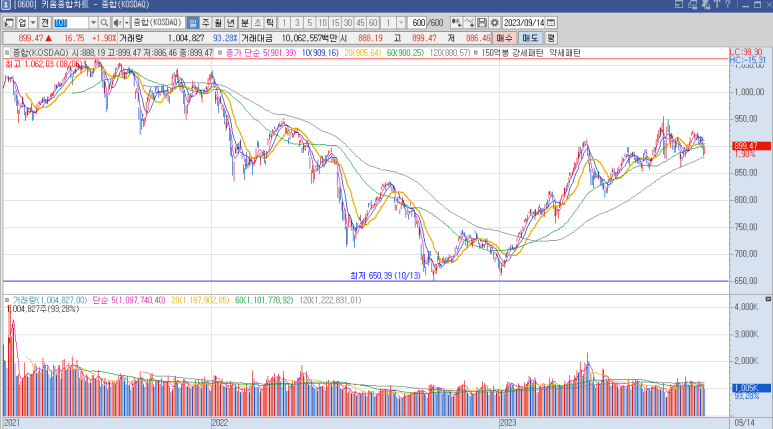The height and width of the screenshot is (429, 773).
Task: Switch to 주 weekly period
Action: 206,23
